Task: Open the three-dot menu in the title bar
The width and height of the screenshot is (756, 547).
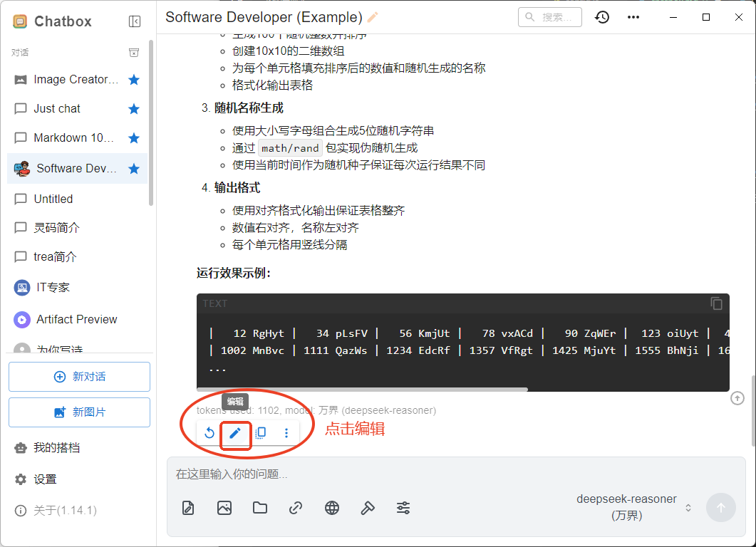Action: pos(633,17)
